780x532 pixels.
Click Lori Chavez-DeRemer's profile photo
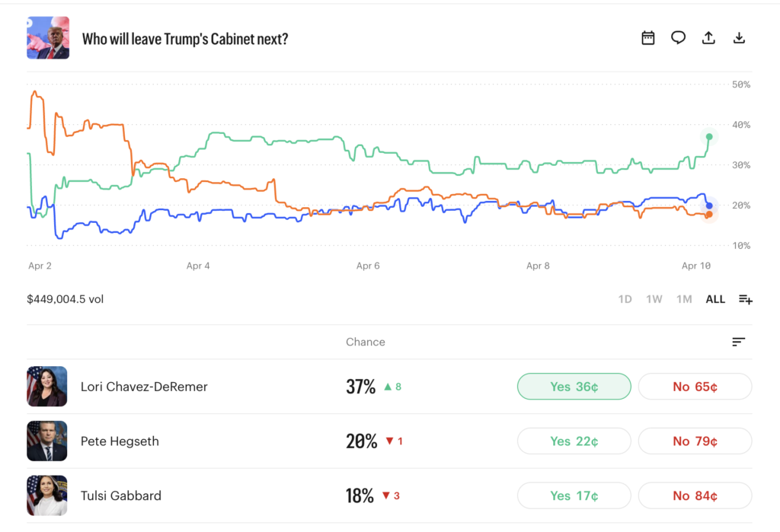click(x=47, y=387)
